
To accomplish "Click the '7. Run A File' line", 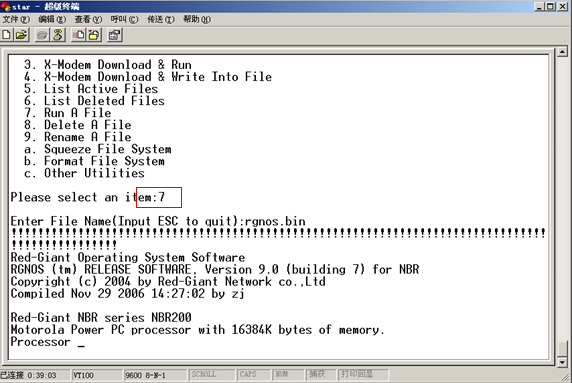I will (67, 113).
